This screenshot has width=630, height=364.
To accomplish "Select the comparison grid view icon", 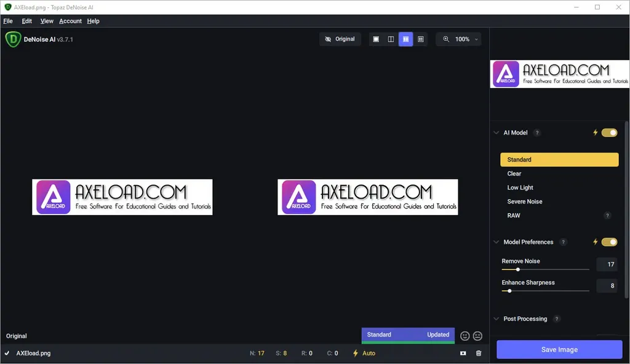I will [421, 39].
